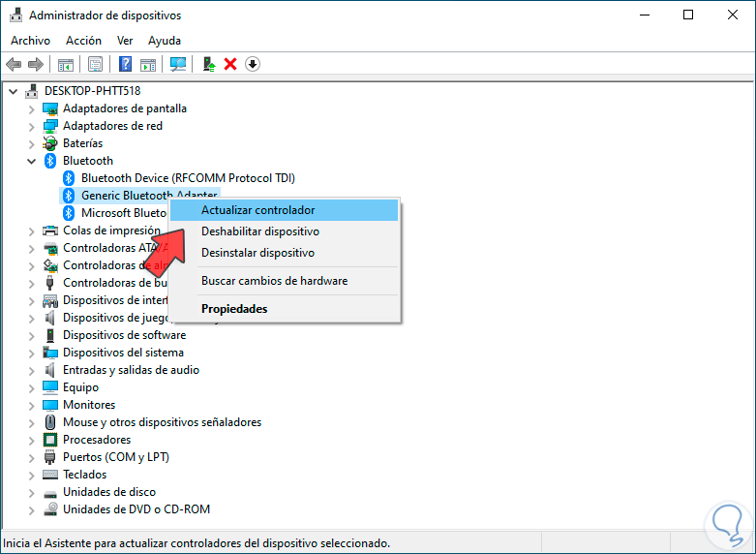Screen dimensions: 756x554
Task: Expand the Colas de impresión chevron
Action: [31, 231]
